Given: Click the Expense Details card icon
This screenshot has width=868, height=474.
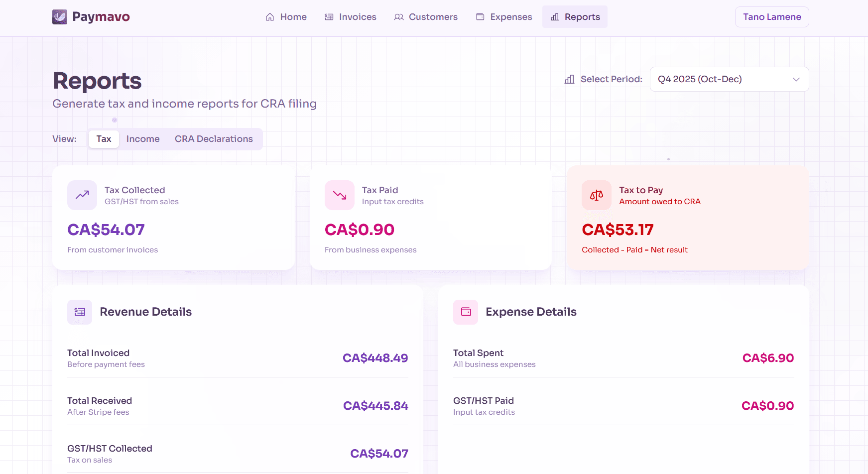Looking at the screenshot, I should [465, 312].
